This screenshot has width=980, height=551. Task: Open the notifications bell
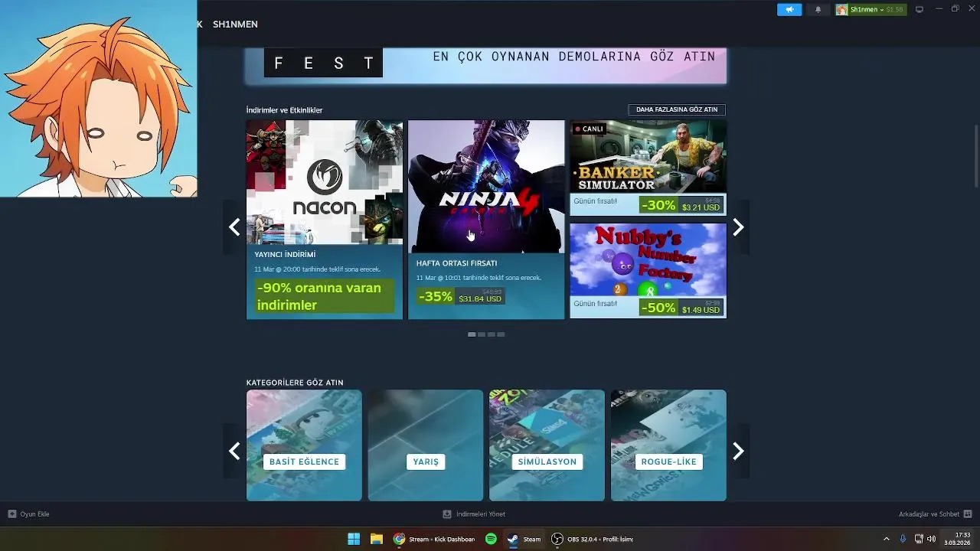point(818,9)
